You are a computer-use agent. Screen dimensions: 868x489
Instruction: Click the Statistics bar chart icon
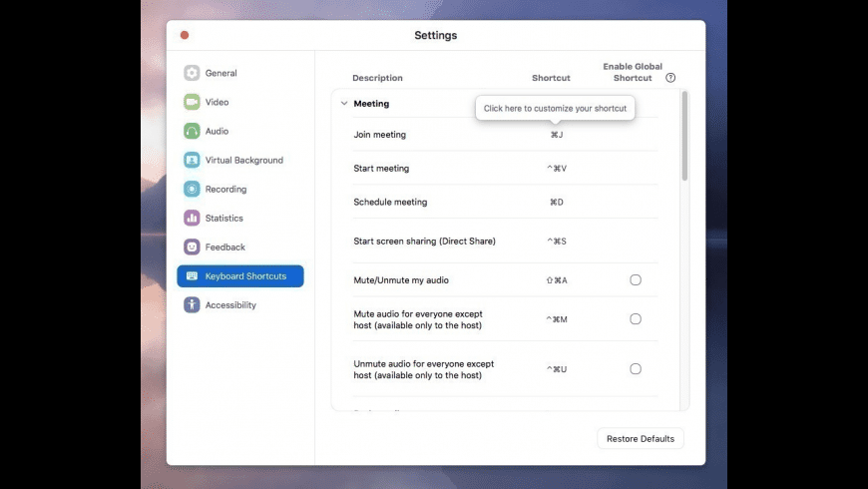192,218
